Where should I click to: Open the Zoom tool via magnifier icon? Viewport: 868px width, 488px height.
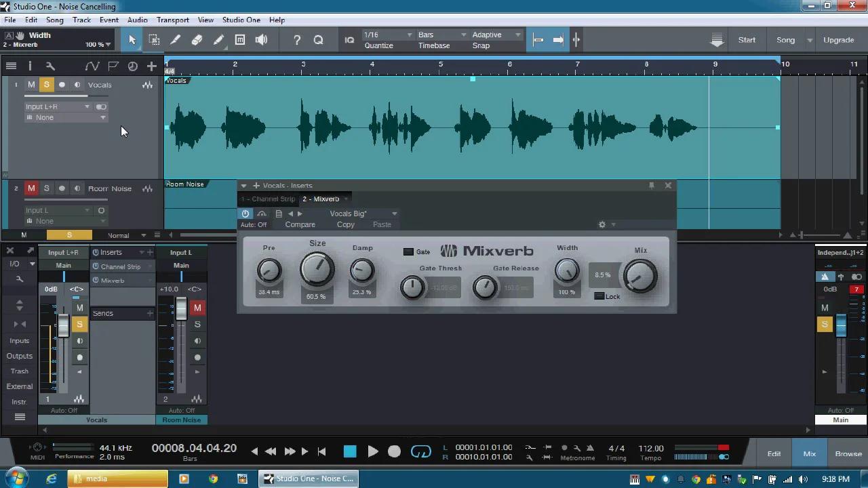(x=318, y=39)
